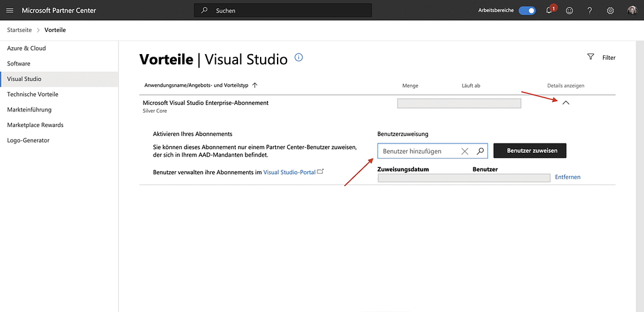
Task: Click the Filter label
Action: tap(609, 58)
